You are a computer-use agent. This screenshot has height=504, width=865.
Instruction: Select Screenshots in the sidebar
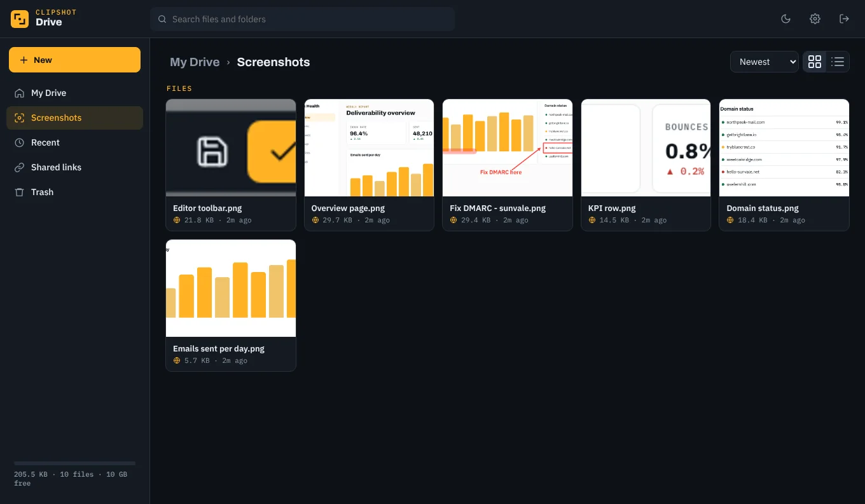pos(74,118)
